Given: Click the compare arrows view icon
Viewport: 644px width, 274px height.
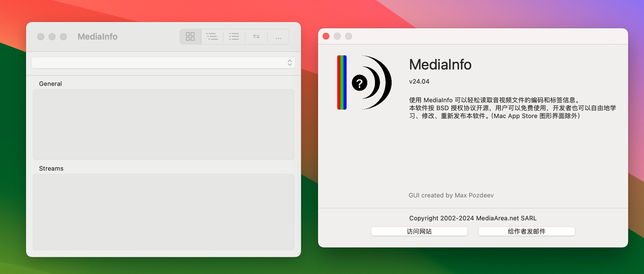Looking at the screenshot, I should [256, 36].
